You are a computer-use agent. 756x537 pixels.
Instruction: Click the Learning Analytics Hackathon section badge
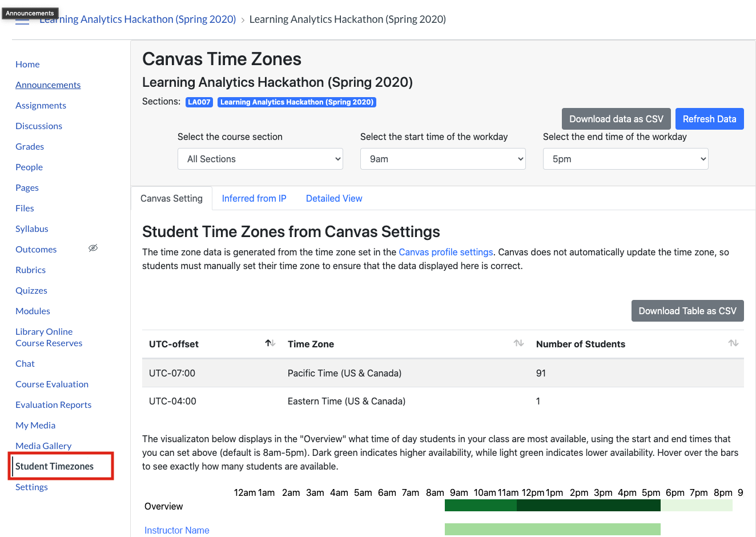(x=297, y=102)
